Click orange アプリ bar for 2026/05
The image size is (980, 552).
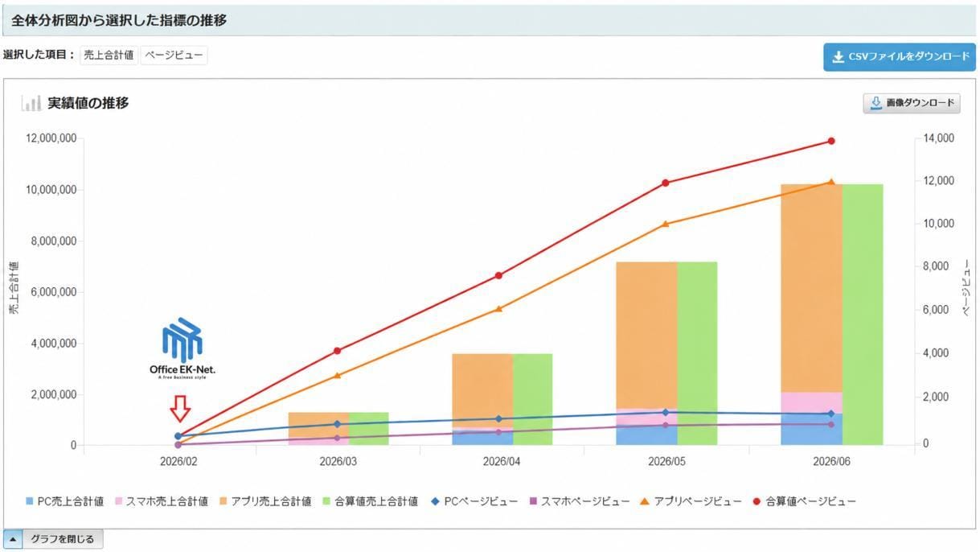646,335
